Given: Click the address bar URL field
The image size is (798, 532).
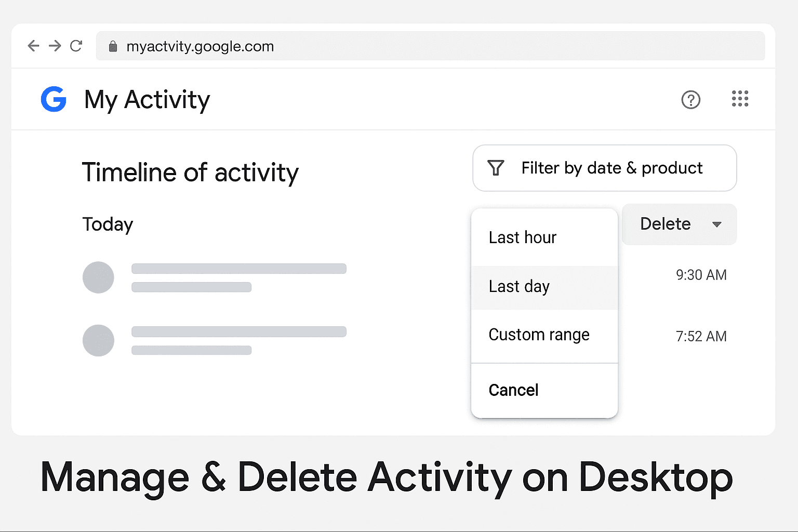Looking at the screenshot, I should (416, 46).
